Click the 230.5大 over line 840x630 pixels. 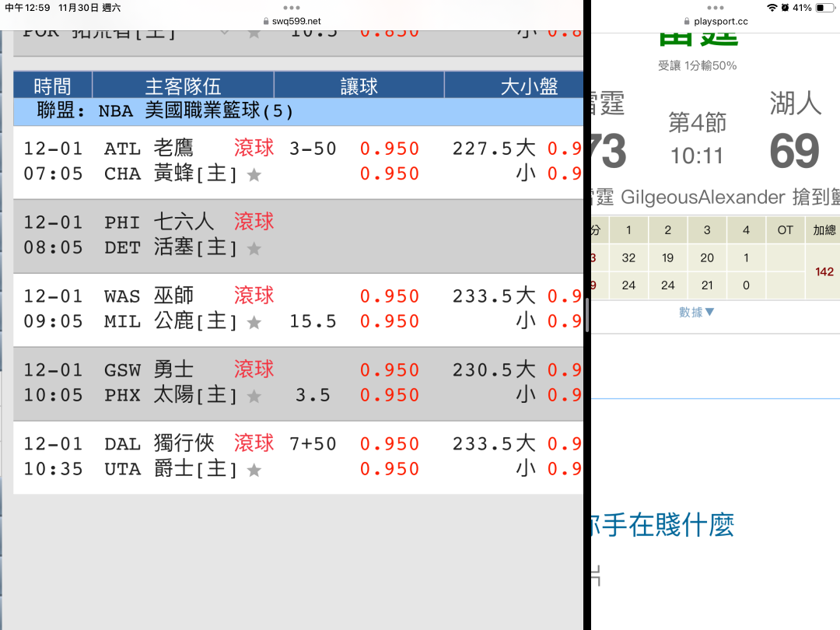pyautogui.click(x=494, y=369)
